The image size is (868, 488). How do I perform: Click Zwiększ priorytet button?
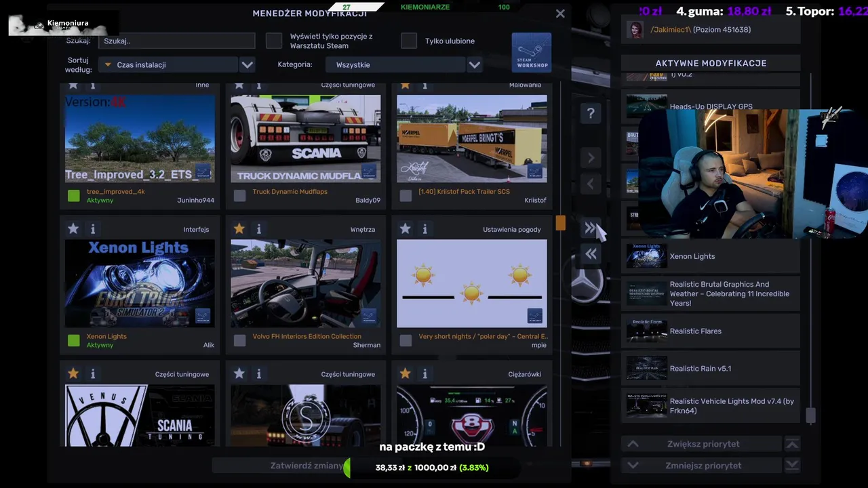tap(703, 444)
